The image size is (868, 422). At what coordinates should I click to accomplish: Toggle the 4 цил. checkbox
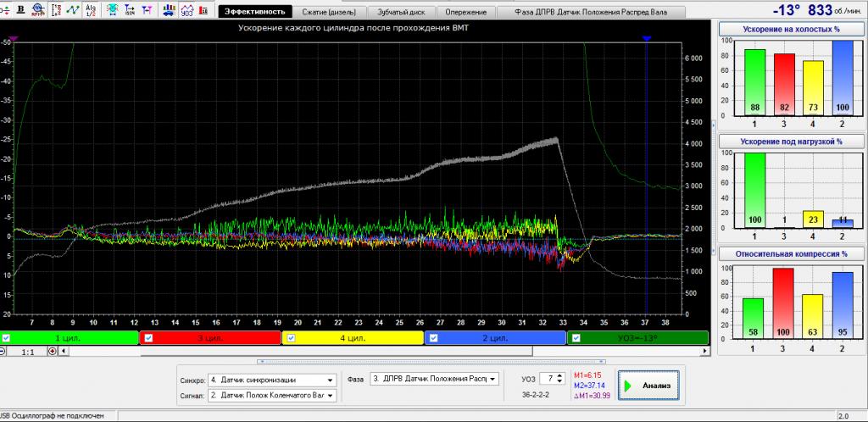click(x=291, y=338)
